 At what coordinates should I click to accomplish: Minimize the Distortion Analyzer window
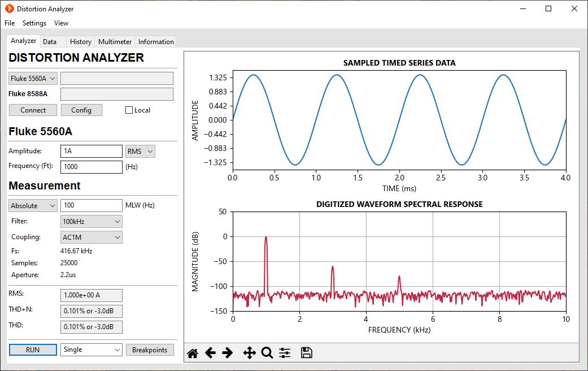(523, 8)
